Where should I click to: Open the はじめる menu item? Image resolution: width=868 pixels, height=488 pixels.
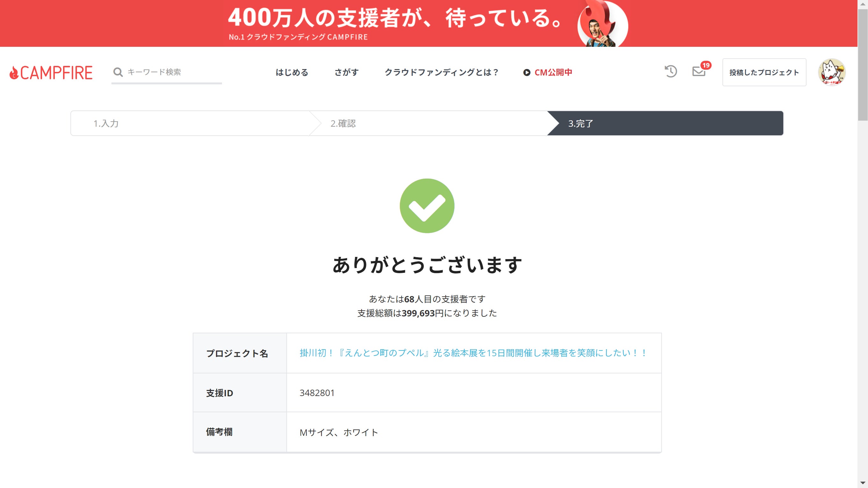click(292, 72)
